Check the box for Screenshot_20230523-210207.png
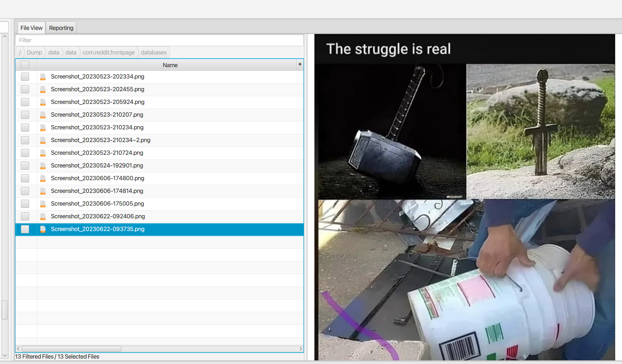This screenshot has width=622, height=364. [x=25, y=115]
